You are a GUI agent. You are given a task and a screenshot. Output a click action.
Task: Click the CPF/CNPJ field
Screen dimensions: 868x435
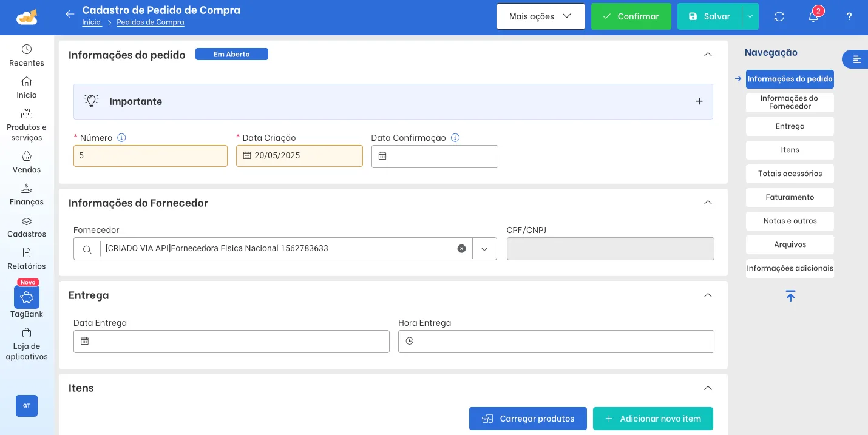coord(611,249)
